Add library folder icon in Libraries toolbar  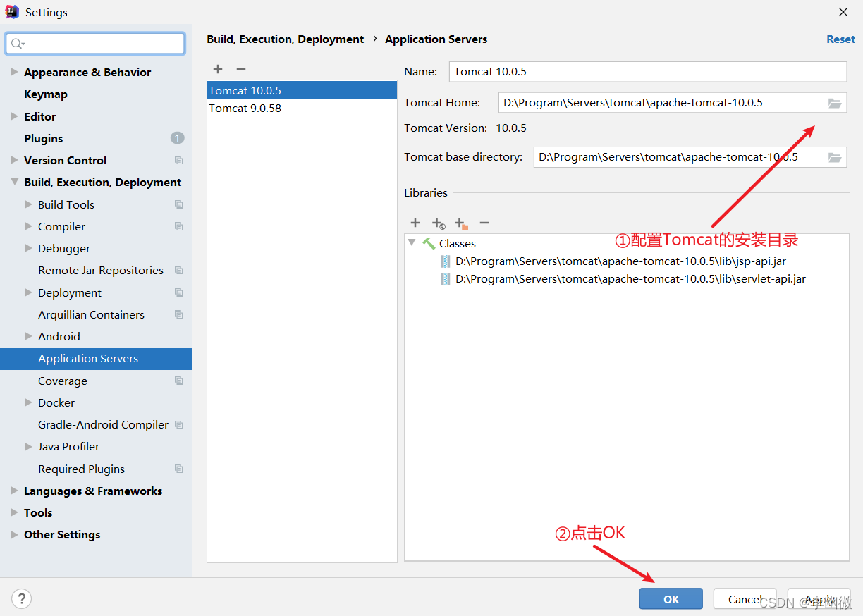point(461,223)
